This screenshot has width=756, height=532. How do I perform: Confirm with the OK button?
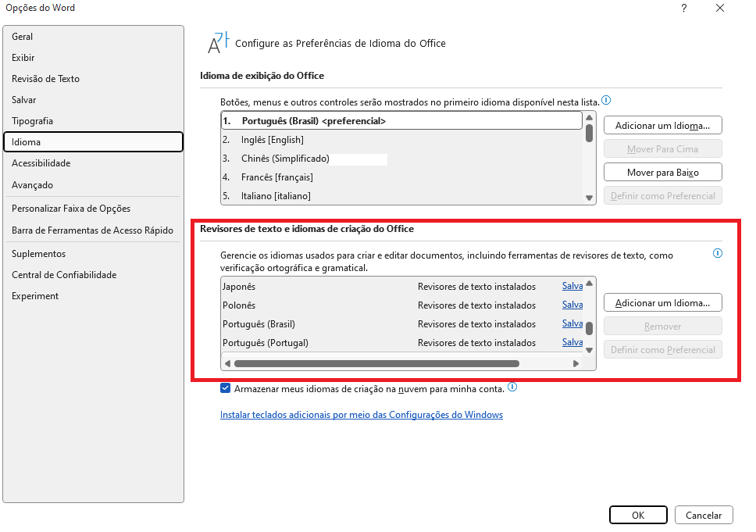coord(638,515)
